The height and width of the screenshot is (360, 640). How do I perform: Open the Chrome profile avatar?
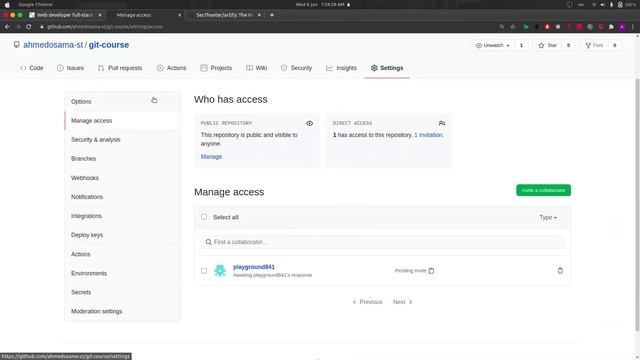(622, 27)
